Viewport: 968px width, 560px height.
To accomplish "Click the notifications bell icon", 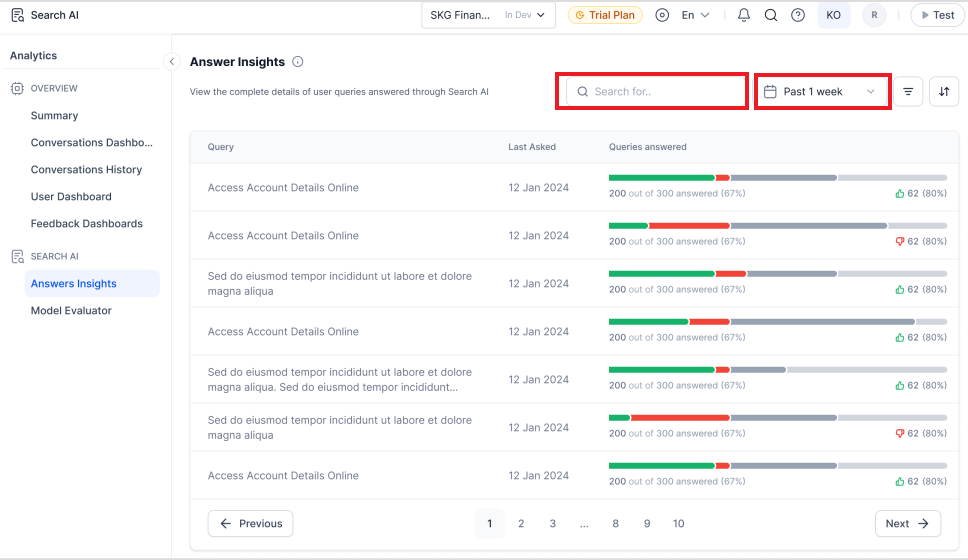I will [x=744, y=15].
